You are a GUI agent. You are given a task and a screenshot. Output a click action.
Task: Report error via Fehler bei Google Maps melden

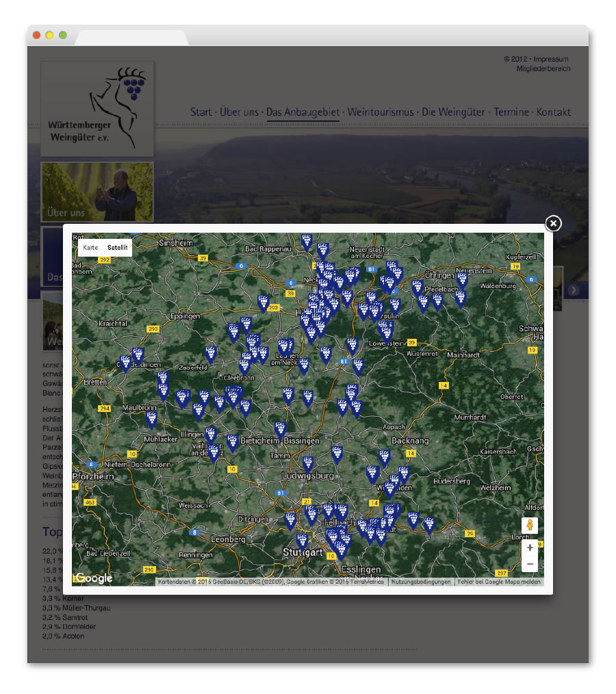click(499, 582)
